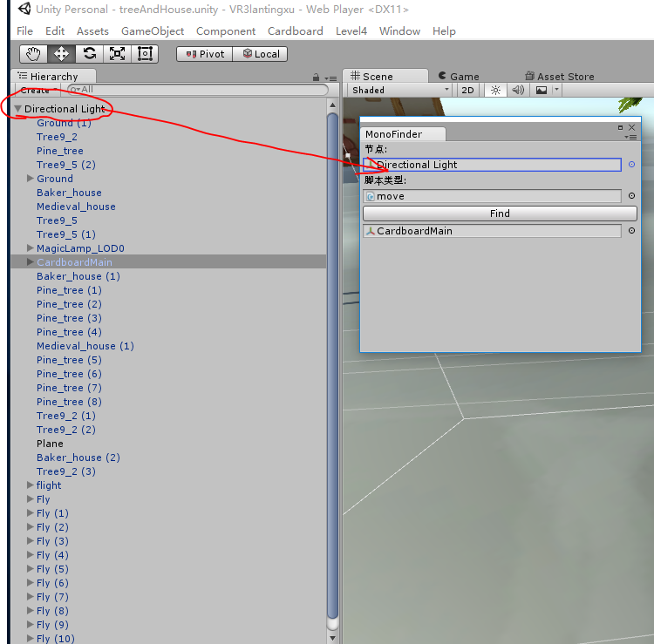The image size is (654, 644).
Task: Toggle scene lighting sun icon
Action: pos(495,90)
